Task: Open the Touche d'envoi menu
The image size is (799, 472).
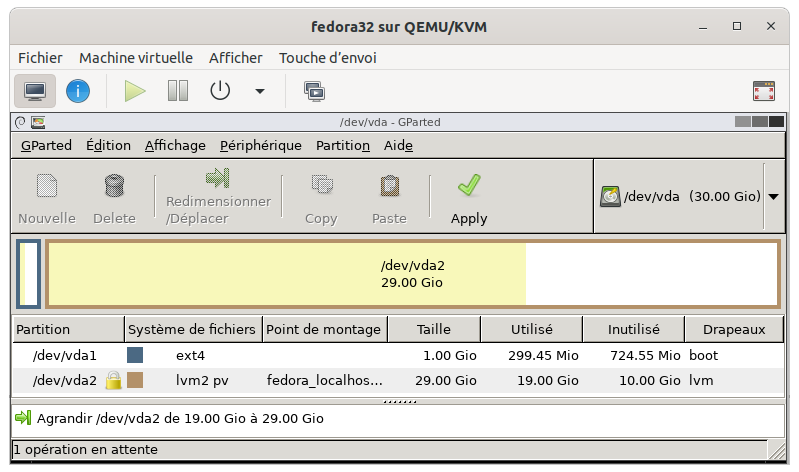Action: [328, 58]
